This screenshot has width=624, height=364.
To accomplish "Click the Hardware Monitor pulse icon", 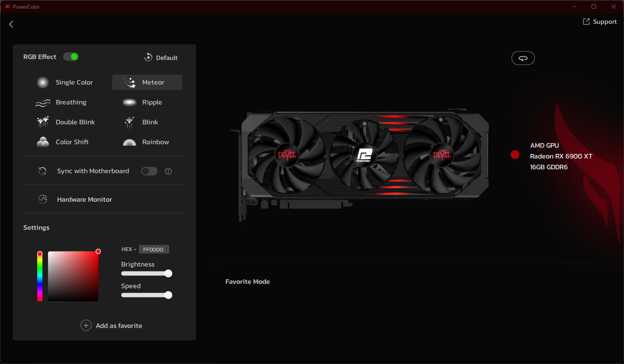I will (42, 199).
